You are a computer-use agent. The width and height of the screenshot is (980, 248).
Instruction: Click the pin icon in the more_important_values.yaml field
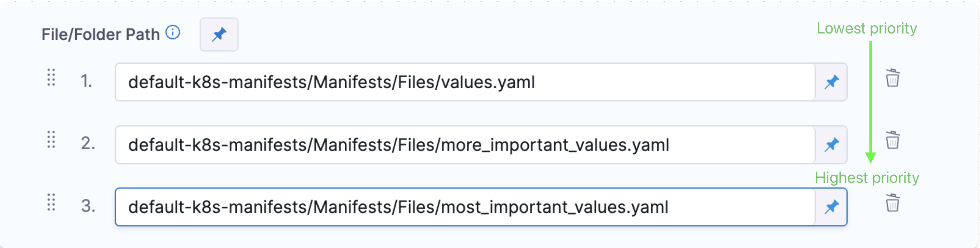pyautogui.click(x=832, y=145)
